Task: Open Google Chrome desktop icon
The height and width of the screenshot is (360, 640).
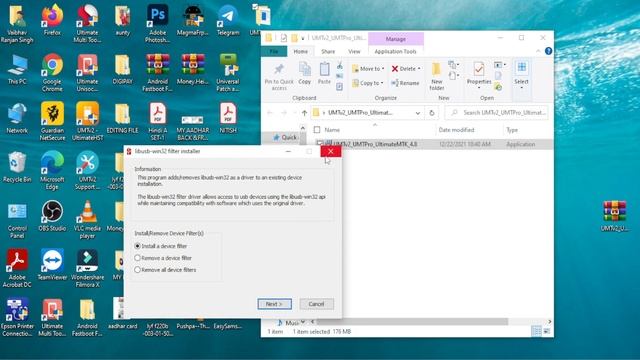Action: tap(52, 72)
